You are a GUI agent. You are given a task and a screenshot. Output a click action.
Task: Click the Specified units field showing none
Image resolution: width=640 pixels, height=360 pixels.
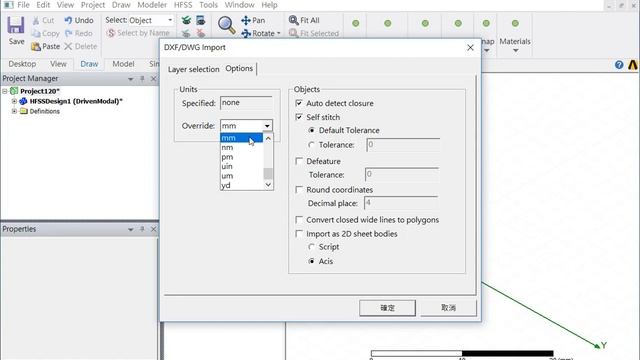[x=246, y=103]
